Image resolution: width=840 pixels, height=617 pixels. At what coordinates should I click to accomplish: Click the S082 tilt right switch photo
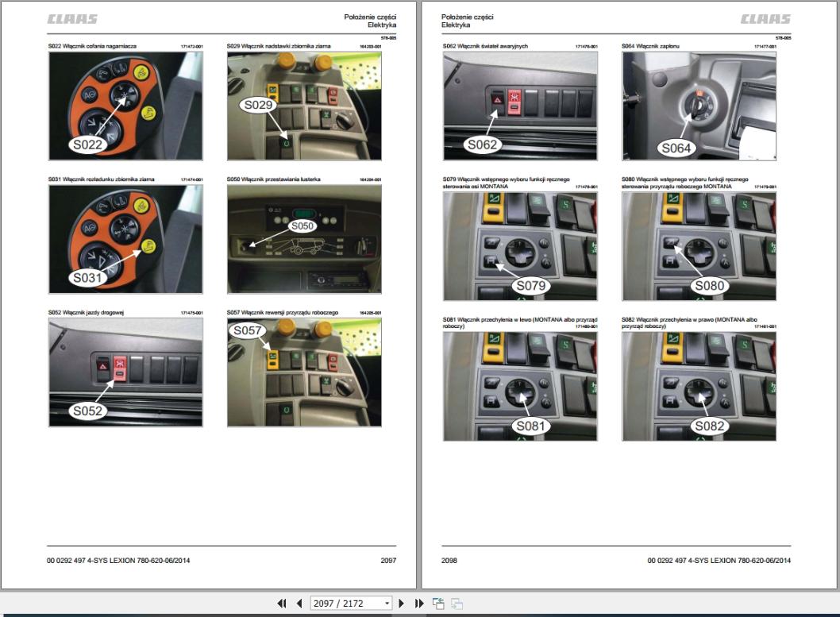point(699,387)
